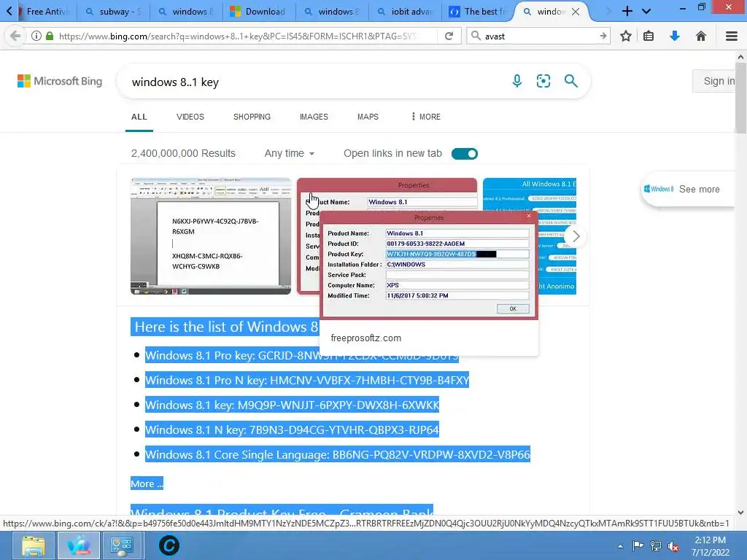Switch to the VIDEOS search tab
This screenshot has width=747, height=560.
click(x=190, y=117)
